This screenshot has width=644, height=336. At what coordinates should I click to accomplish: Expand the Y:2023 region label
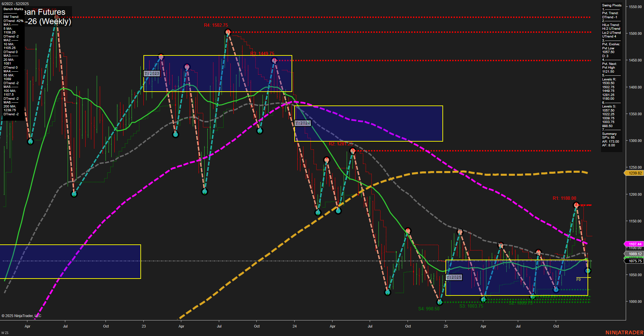click(152, 73)
